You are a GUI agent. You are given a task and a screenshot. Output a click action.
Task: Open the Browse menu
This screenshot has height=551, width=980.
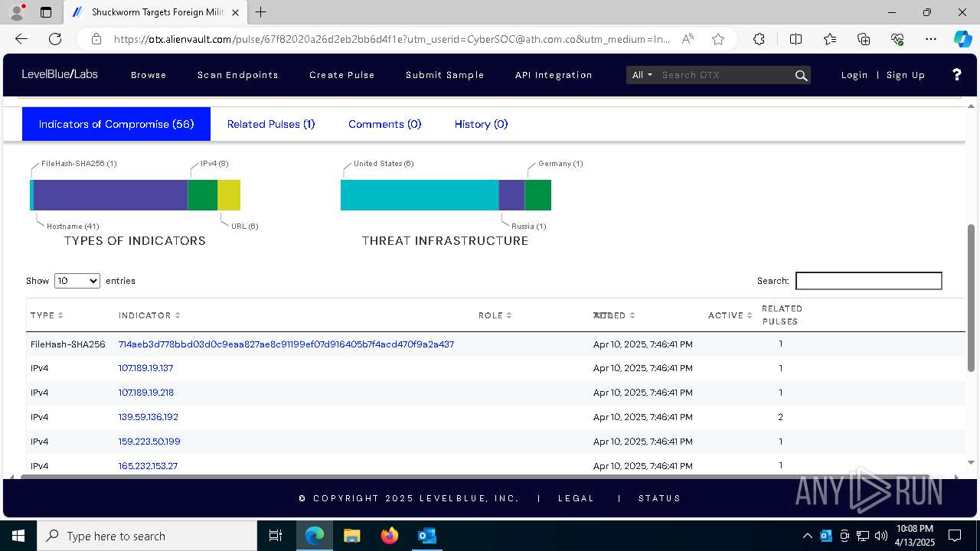tap(149, 75)
